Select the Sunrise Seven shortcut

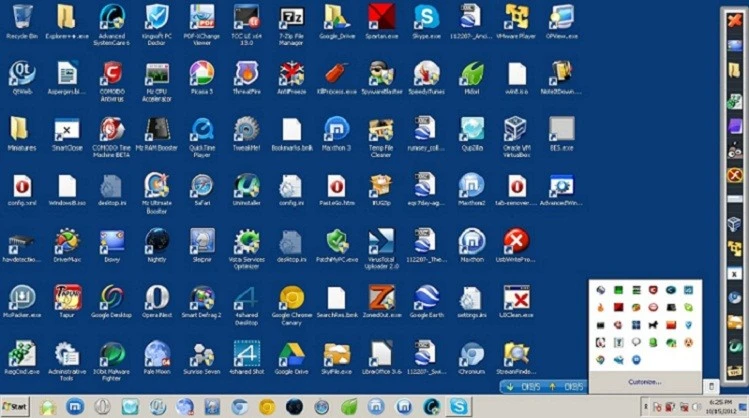pyautogui.click(x=202, y=357)
